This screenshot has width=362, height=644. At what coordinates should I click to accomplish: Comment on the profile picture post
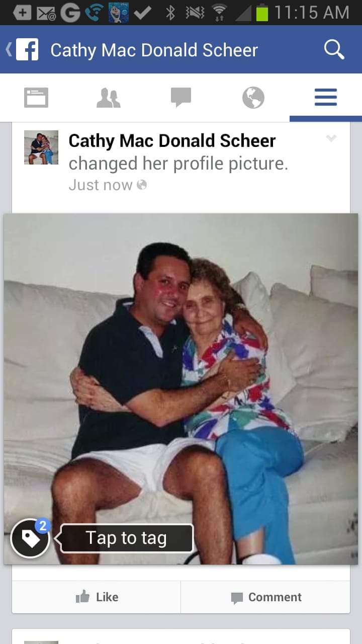(x=265, y=597)
